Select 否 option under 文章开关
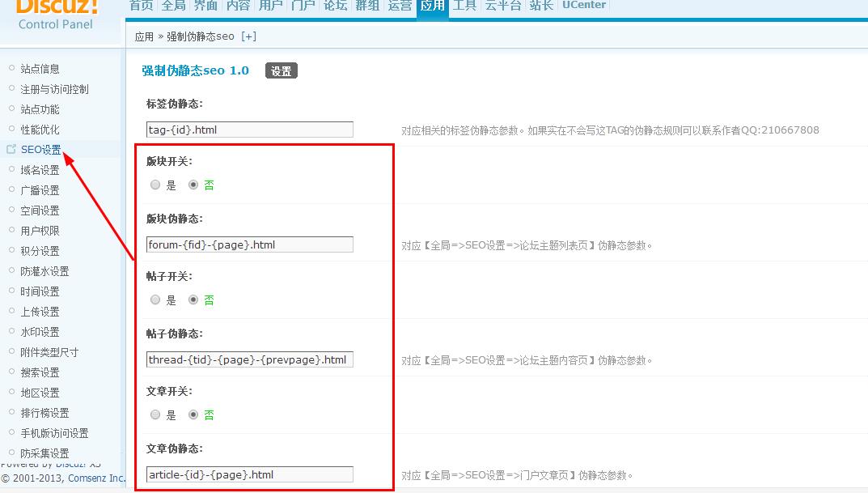 coord(192,414)
